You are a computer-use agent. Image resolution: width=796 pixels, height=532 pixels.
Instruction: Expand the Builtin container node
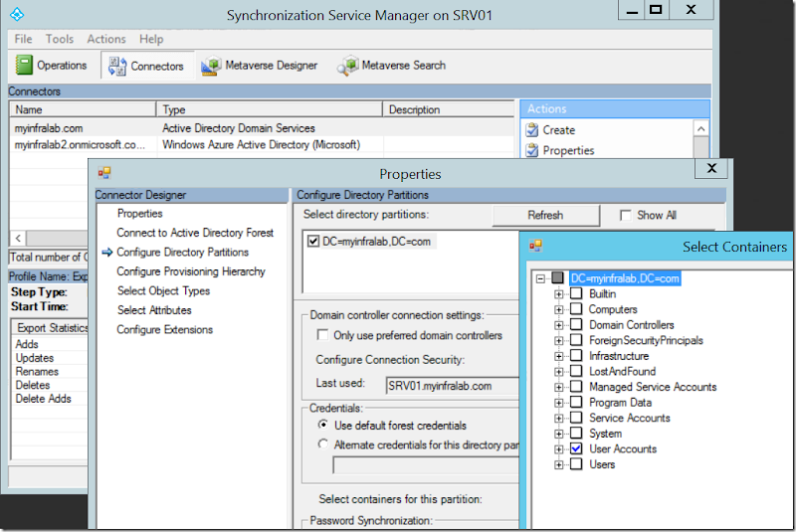coord(559,294)
